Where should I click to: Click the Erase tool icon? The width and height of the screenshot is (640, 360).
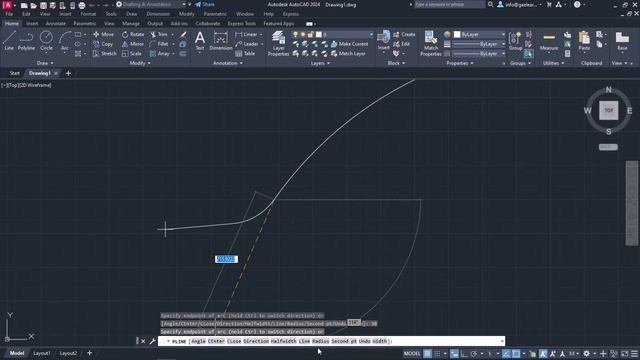[183, 34]
